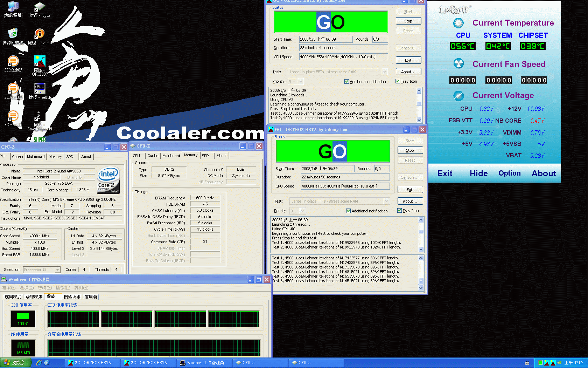This screenshot has height=368, width=588.
Task: Click the Current Voltage lightning icon
Action: pyautogui.click(x=458, y=95)
